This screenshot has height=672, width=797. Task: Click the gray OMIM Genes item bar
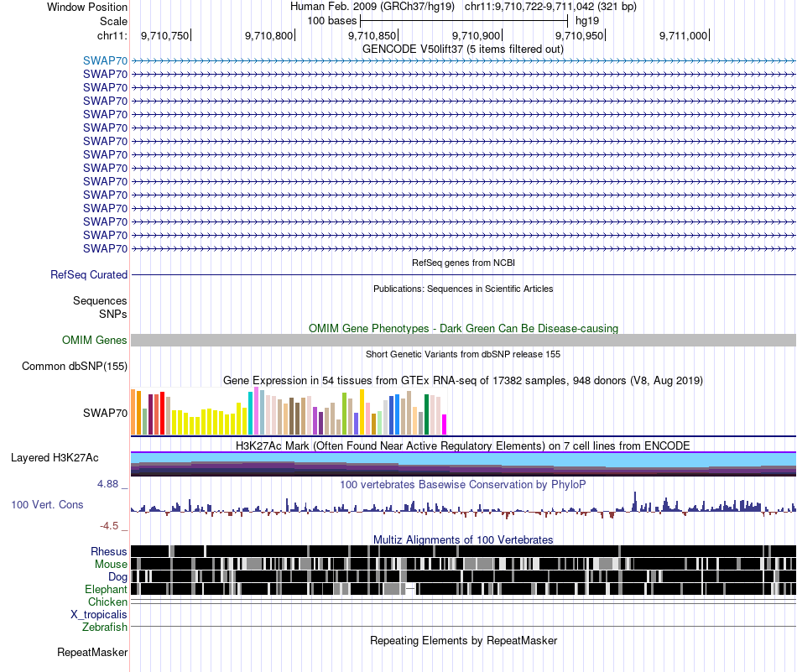(x=463, y=340)
